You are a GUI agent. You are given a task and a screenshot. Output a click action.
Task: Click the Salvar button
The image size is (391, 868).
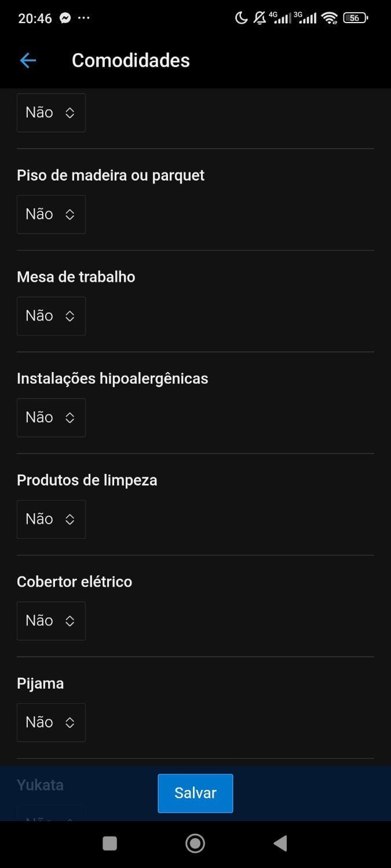click(195, 793)
